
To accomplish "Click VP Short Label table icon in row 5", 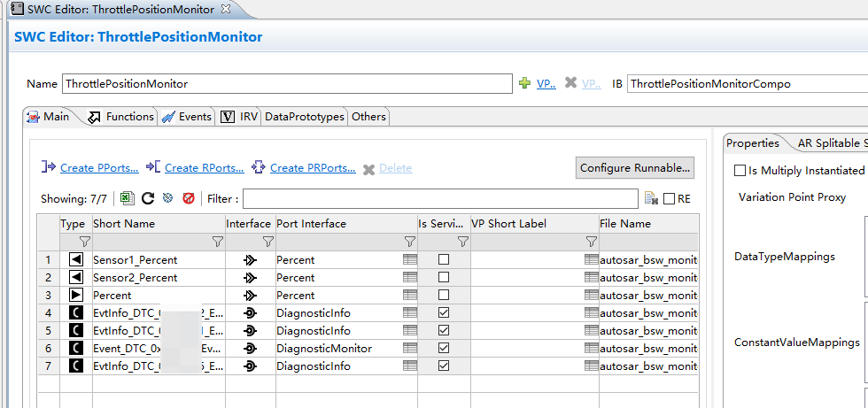I will point(592,330).
